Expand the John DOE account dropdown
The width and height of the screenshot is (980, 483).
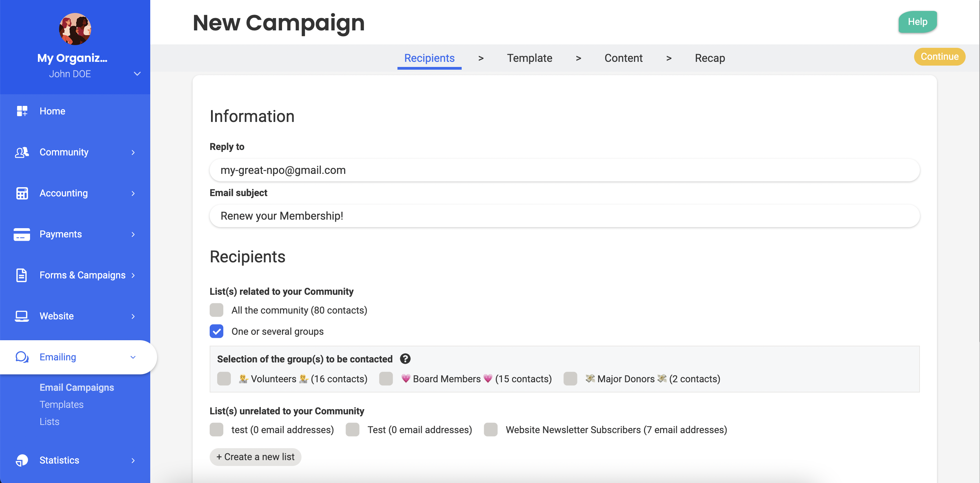[x=137, y=74]
